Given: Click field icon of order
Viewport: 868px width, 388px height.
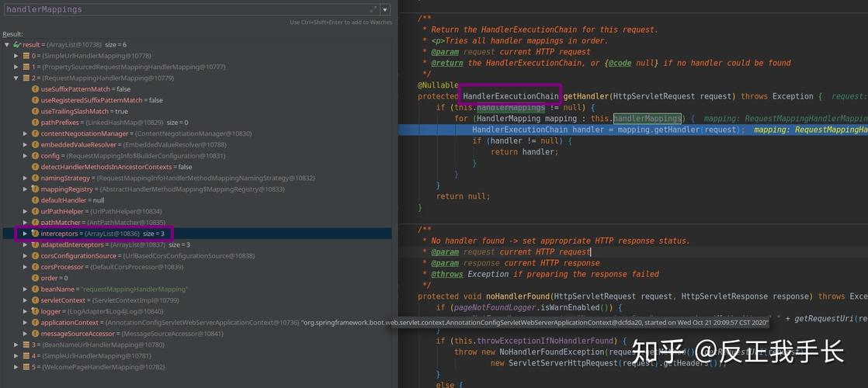Looking at the screenshot, I should (x=36, y=278).
